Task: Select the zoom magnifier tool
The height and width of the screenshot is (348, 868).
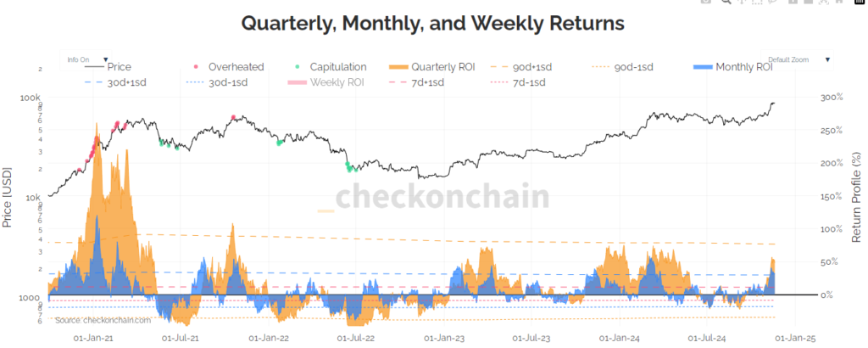Action: (726, 2)
